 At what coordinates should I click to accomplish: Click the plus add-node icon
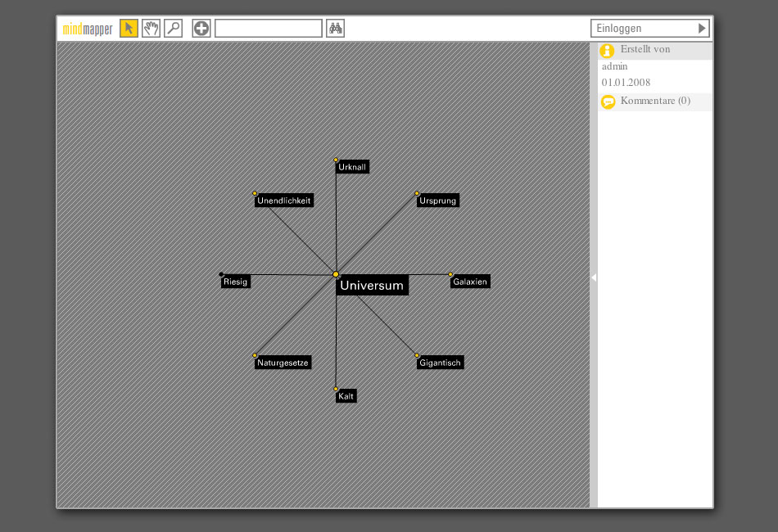(201, 29)
